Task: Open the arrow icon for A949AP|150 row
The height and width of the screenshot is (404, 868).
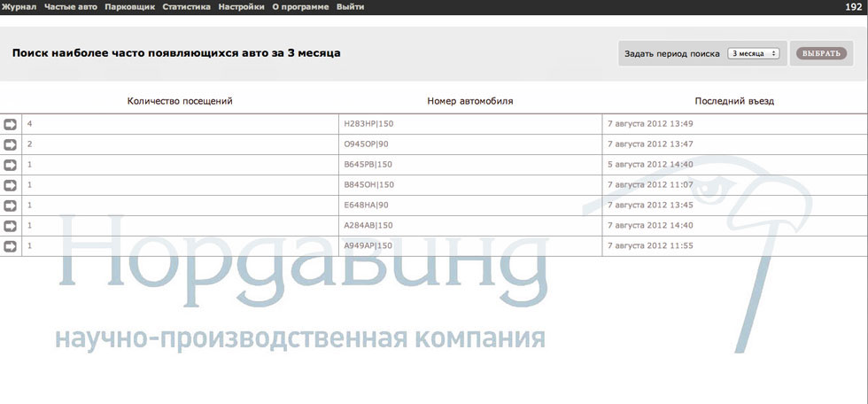Action: click(x=11, y=246)
